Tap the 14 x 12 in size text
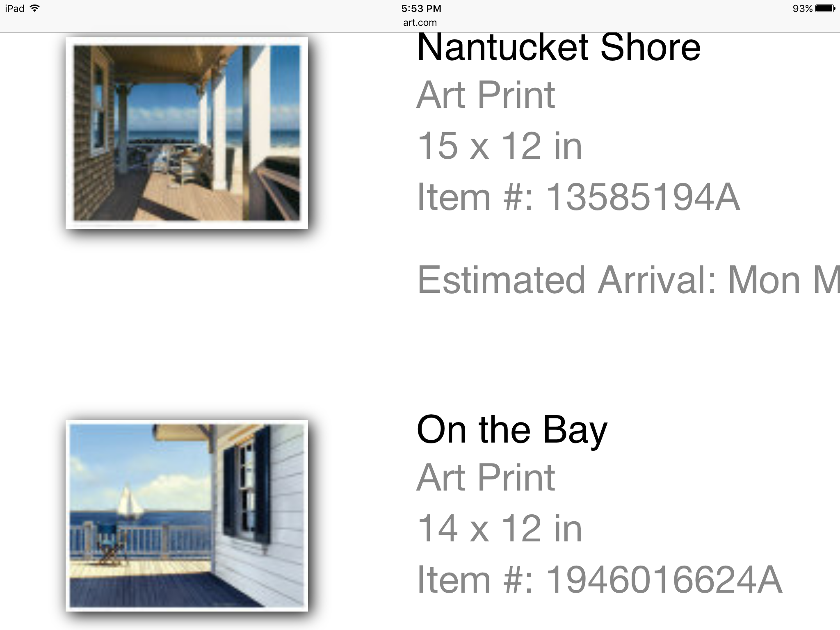Viewport: 840px width, 630px height. pos(499,529)
